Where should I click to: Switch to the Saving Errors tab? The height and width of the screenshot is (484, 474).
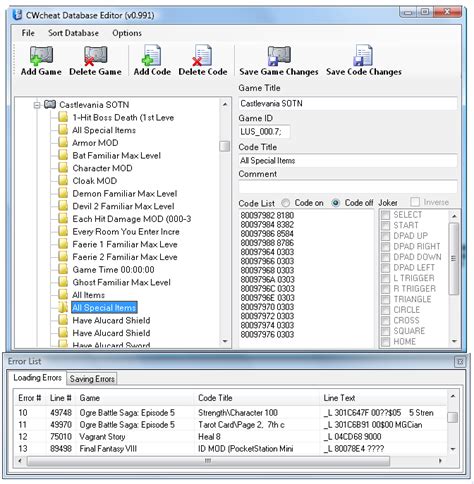click(x=92, y=379)
